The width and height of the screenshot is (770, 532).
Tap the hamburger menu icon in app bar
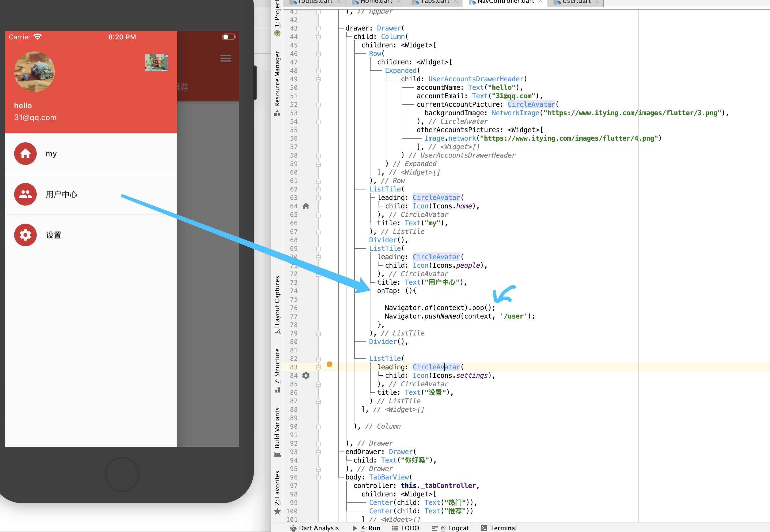click(x=226, y=58)
